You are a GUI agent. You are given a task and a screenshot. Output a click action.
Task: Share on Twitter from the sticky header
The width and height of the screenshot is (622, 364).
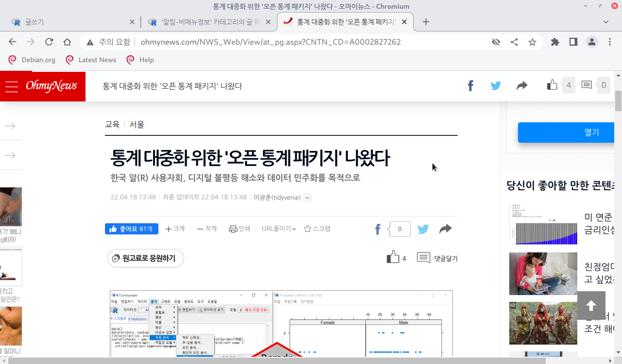pyautogui.click(x=496, y=86)
